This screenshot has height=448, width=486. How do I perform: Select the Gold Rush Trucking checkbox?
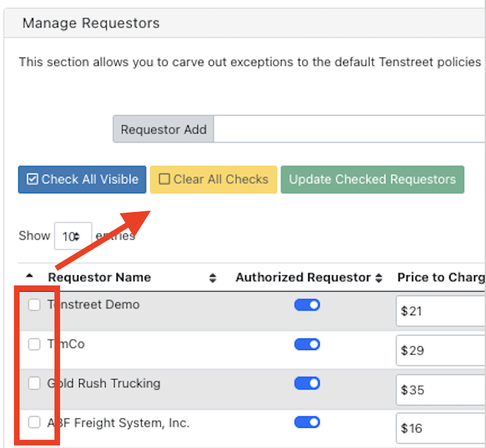click(x=34, y=383)
